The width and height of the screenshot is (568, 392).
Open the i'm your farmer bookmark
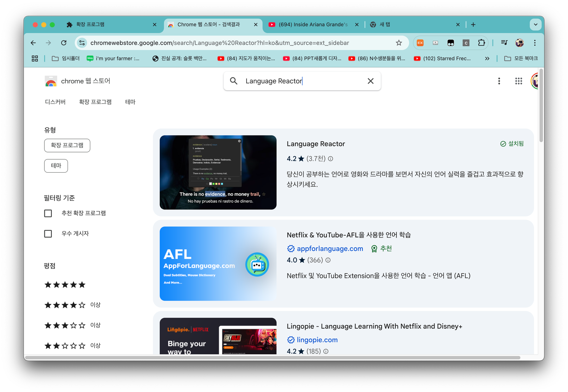click(113, 58)
